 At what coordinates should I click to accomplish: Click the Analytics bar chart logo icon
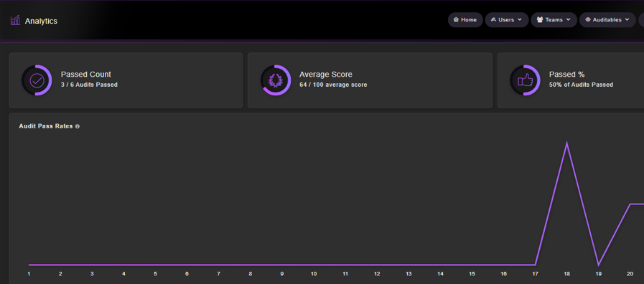click(15, 21)
